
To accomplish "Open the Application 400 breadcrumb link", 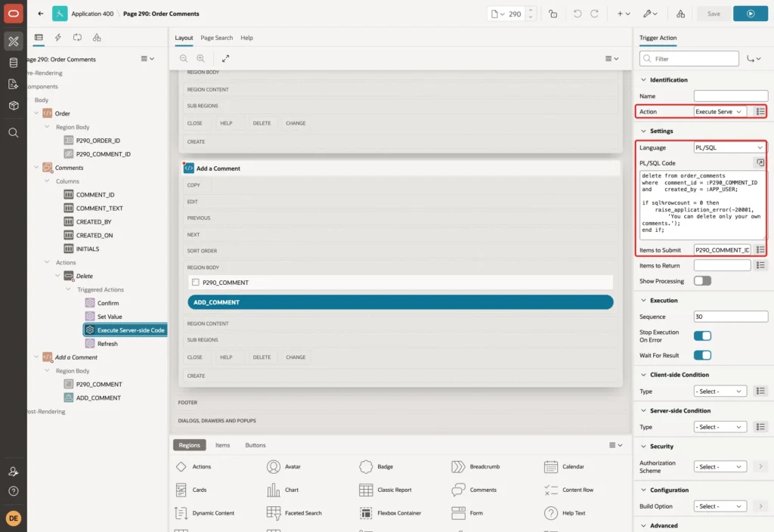I will coord(92,14).
